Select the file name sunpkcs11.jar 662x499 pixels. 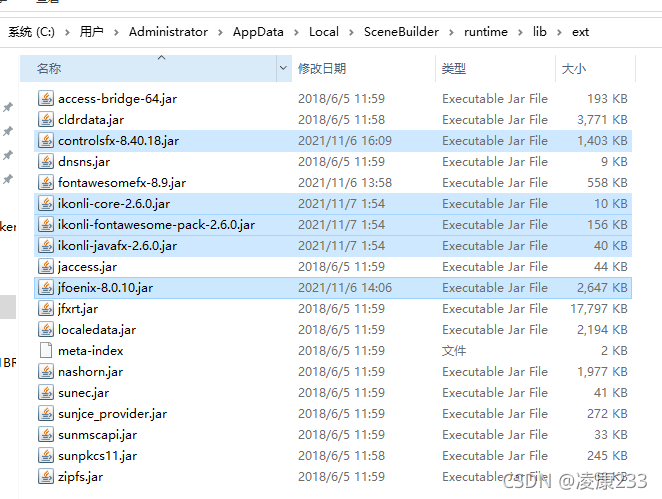click(x=97, y=456)
